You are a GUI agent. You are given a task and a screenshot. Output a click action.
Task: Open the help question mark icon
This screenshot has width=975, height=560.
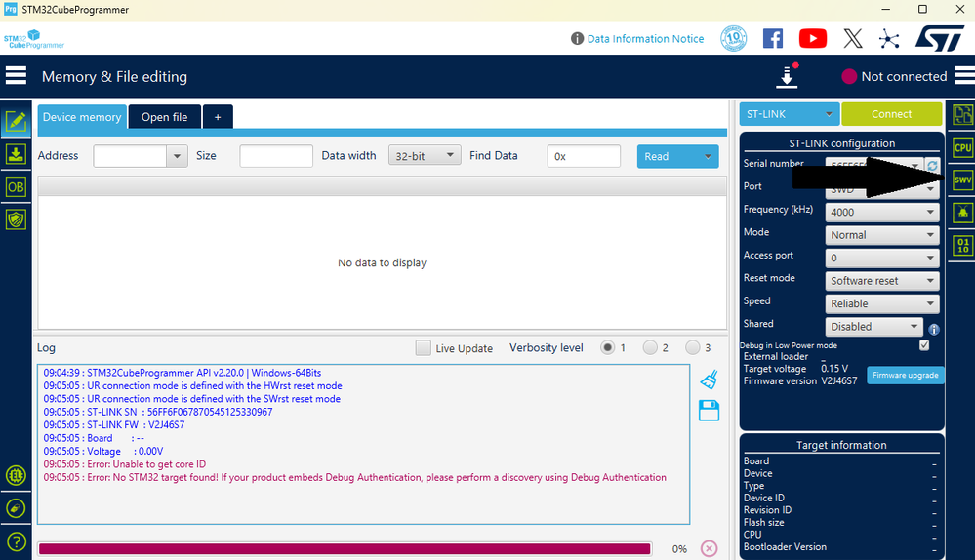coord(16,541)
